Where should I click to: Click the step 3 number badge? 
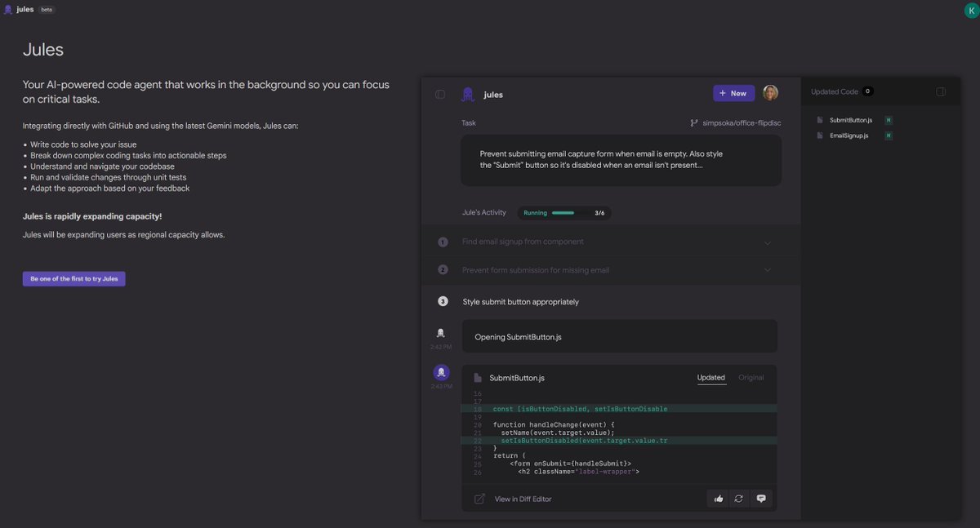pos(443,302)
